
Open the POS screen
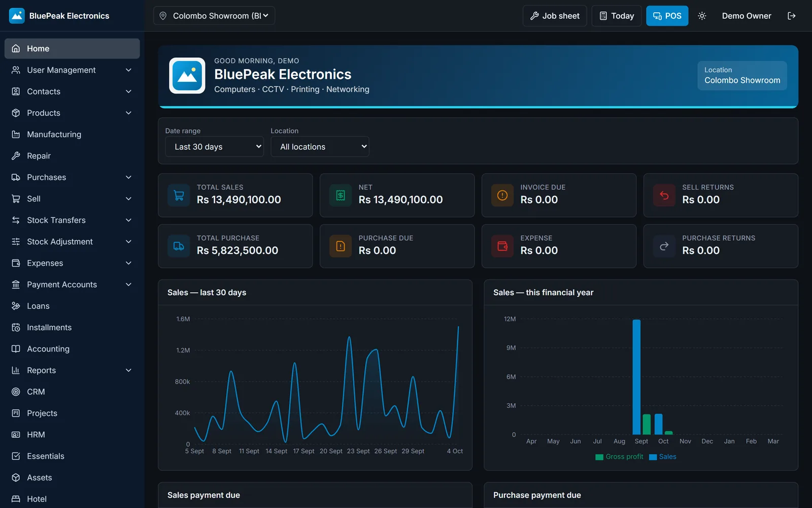667,16
